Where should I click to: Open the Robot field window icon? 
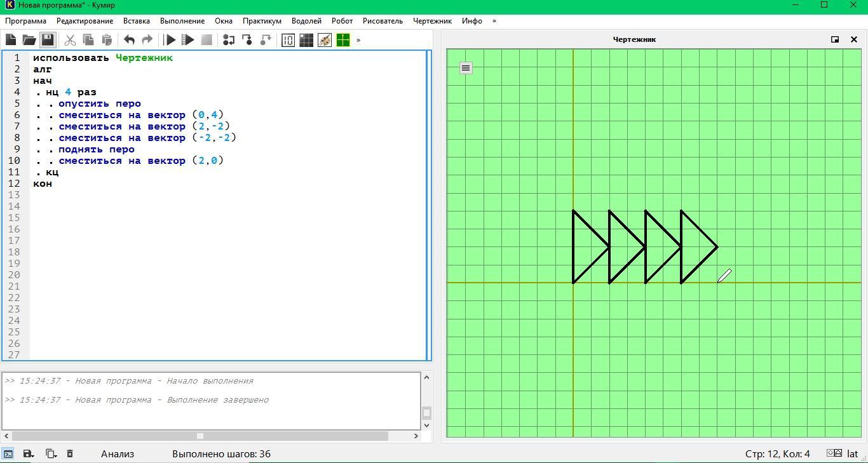[306, 40]
